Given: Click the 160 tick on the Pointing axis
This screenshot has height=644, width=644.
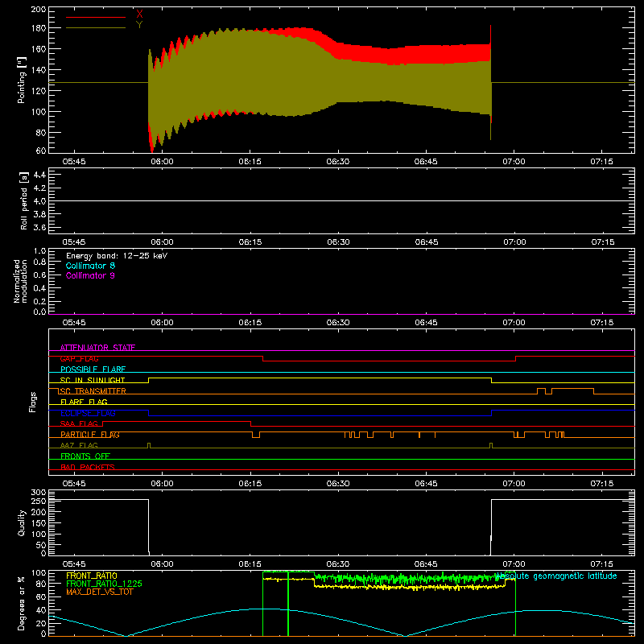Looking at the screenshot, I should pyautogui.click(x=38, y=49).
